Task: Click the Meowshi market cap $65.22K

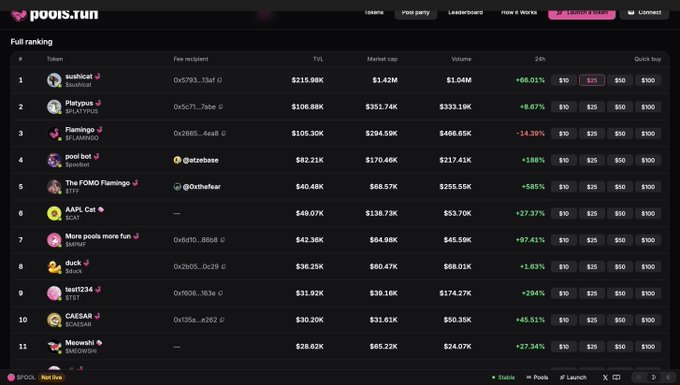Action: coord(383,346)
